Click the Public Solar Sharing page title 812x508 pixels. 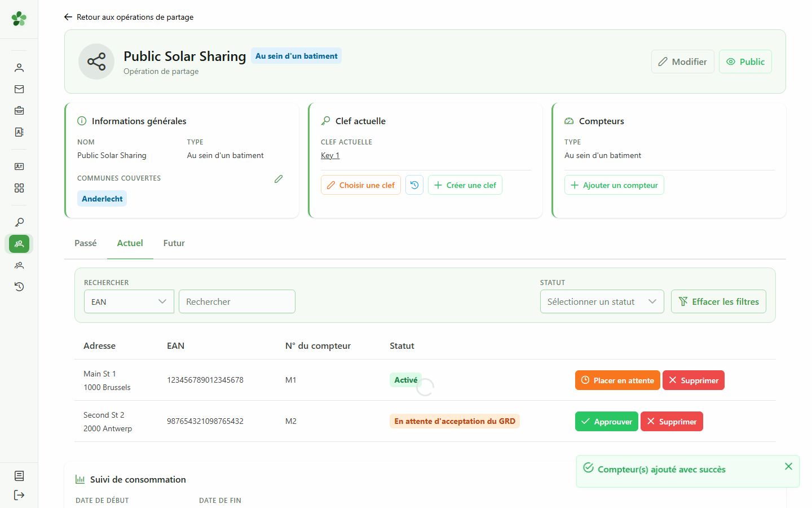pos(185,56)
